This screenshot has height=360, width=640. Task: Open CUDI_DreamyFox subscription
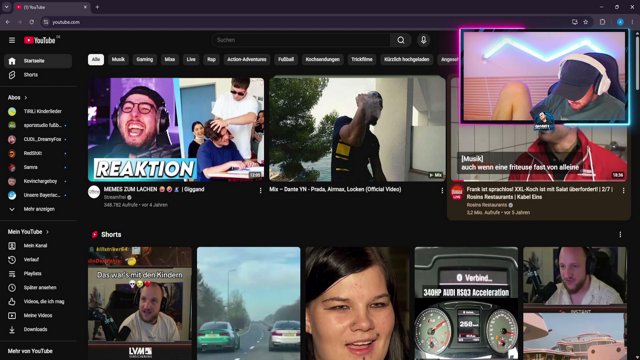(x=38, y=139)
